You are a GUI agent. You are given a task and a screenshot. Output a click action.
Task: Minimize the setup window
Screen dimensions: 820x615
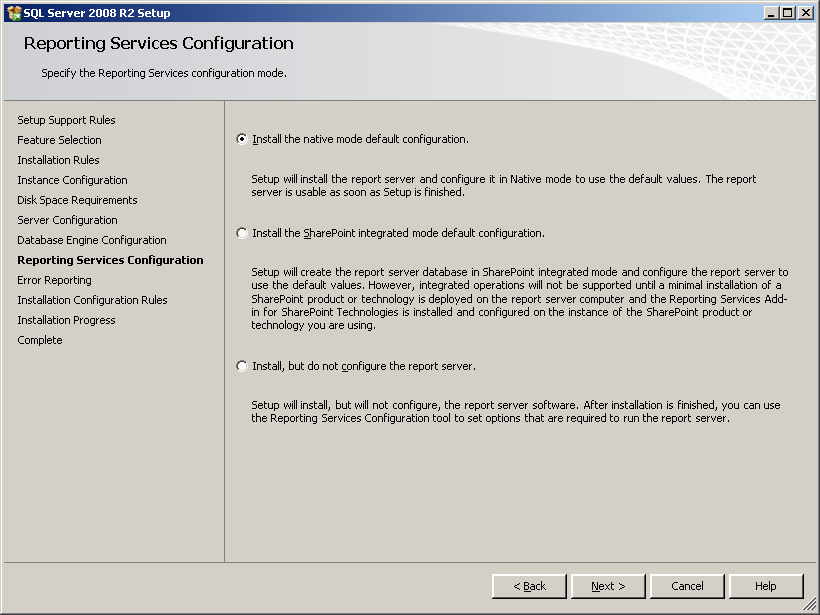click(x=770, y=13)
